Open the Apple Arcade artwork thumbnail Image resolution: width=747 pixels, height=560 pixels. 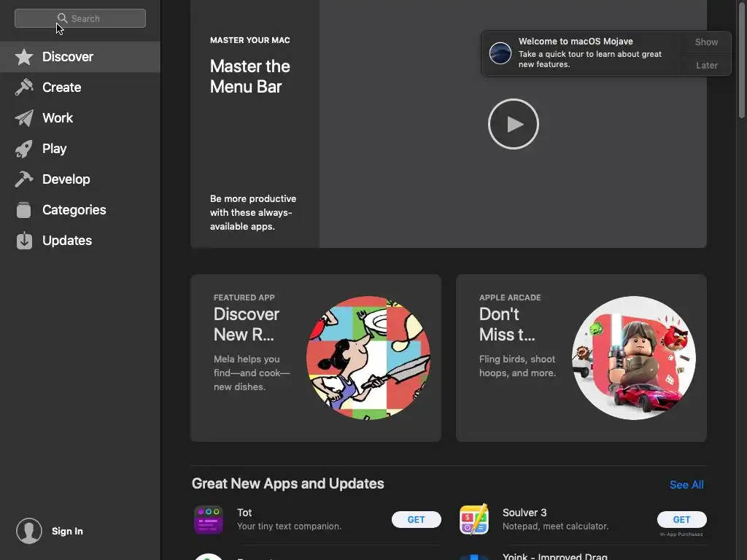(x=634, y=358)
